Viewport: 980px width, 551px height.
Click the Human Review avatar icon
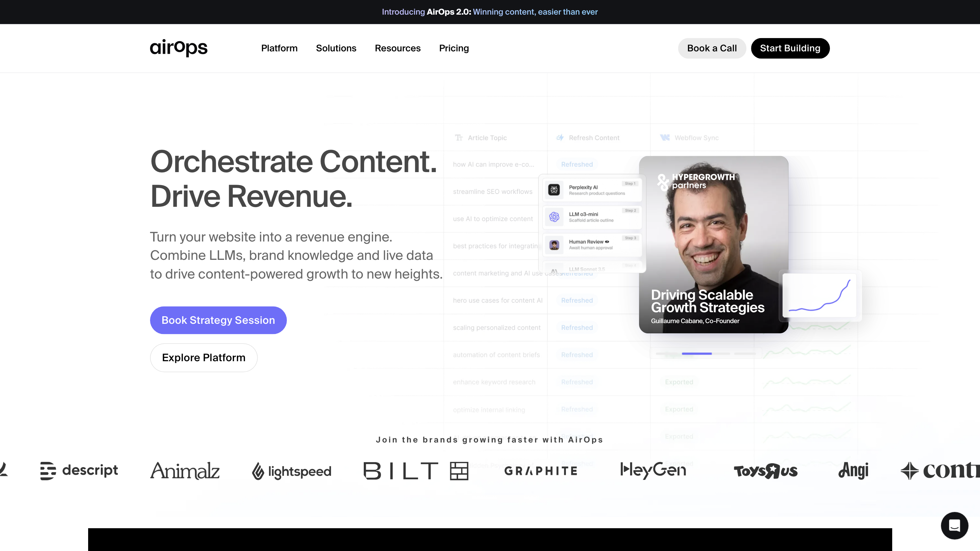click(x=554, y=245)
